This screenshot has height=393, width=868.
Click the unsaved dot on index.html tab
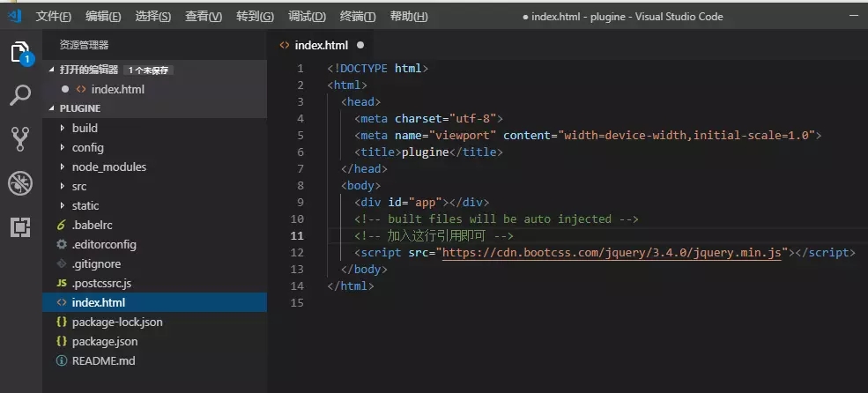point(360,45)
